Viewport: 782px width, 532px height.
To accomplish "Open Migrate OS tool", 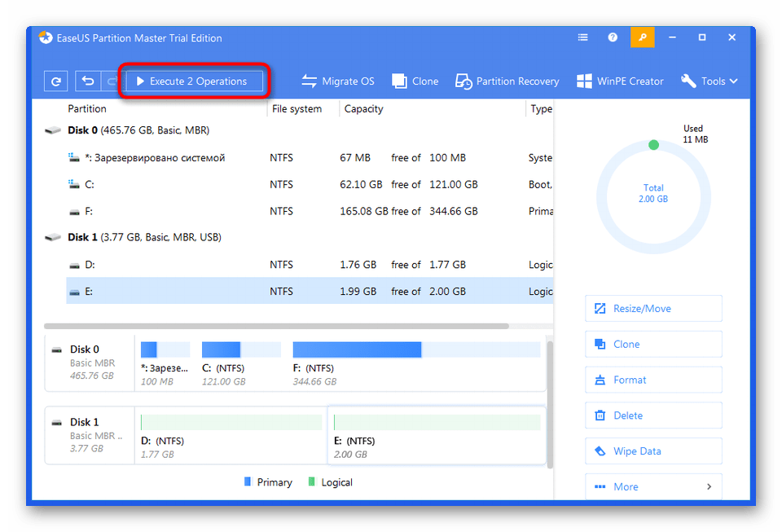I will tap(338, 81).
